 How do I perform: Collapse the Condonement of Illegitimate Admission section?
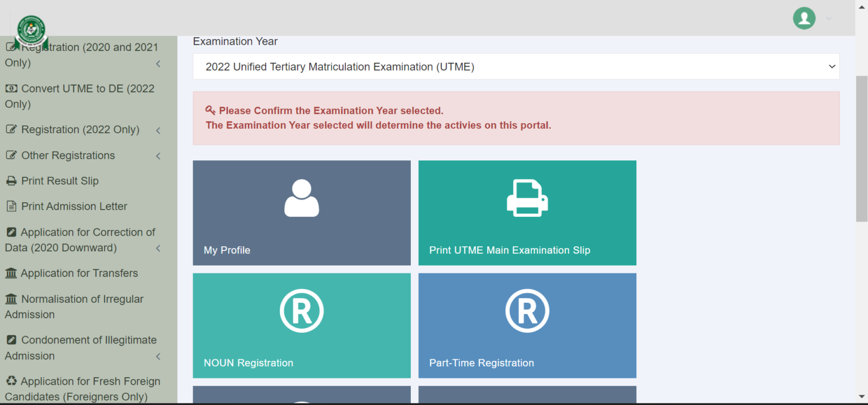[158, 356]
